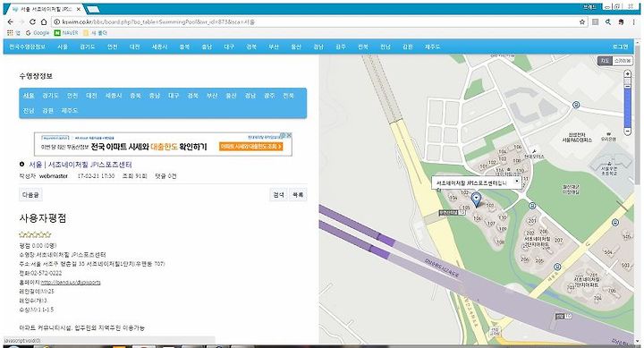Open the browser home page
This screenshot has height=348, width=644.
pyautogui.click(x=44, y=21)
